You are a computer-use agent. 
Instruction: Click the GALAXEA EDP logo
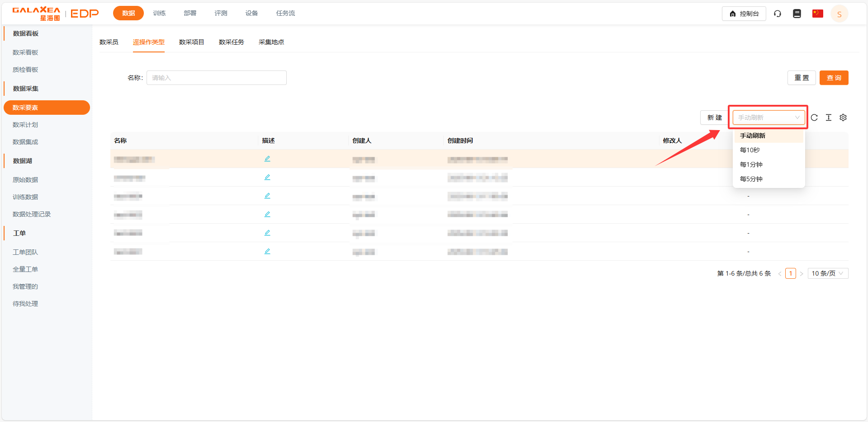pyautogui.click(x=55, y=14)
